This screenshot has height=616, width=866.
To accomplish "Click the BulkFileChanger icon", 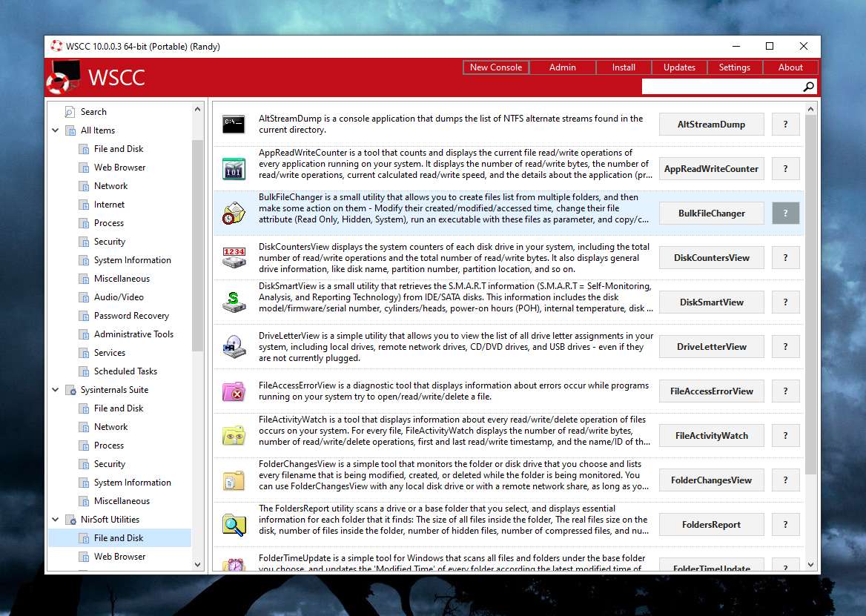I will pos(234,213).
